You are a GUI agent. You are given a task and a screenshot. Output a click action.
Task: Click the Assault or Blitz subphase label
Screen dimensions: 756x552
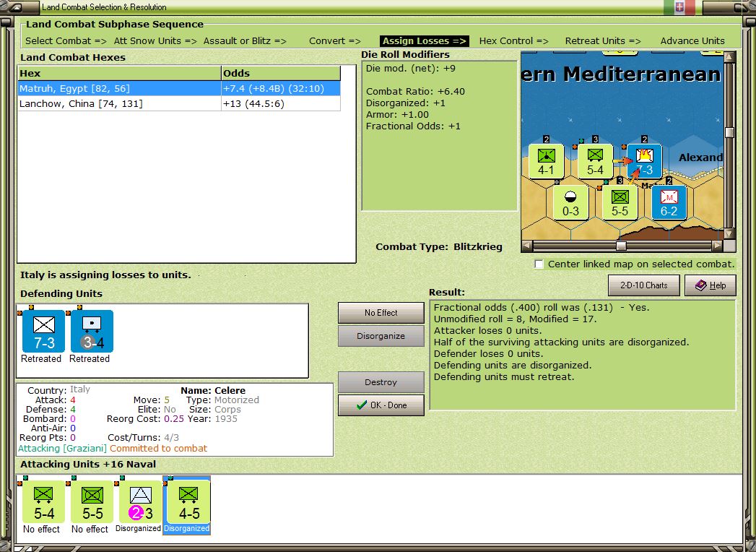pos(245,41)
